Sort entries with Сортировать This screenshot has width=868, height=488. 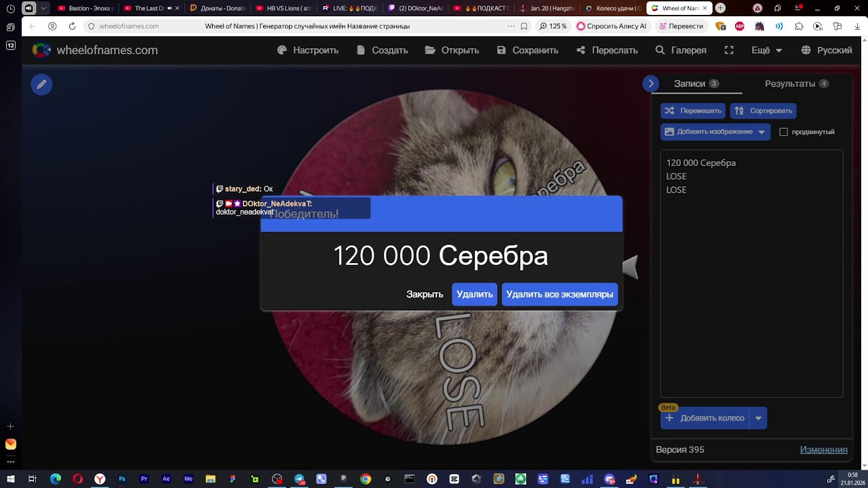pyautogui.click(x=764, y=110)
